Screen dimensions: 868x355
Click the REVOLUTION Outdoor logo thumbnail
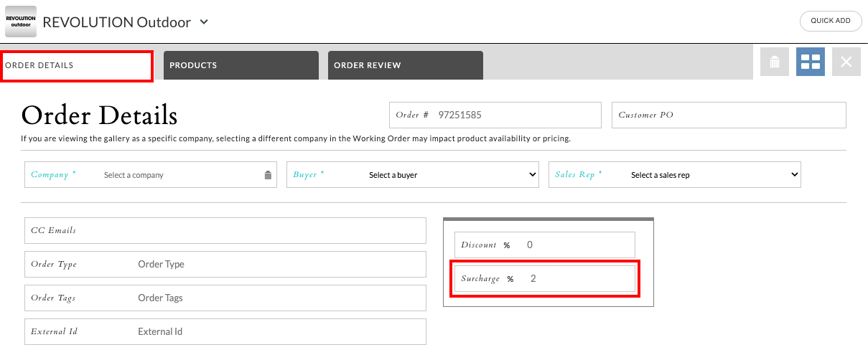pyautogui.click(x=21, y=21)
